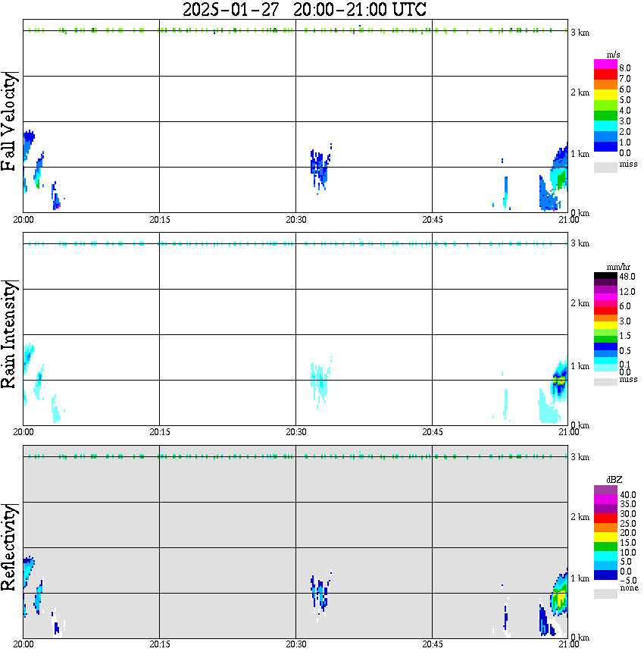Pick the red swatch in the Rain Intensity legend
644x658 pixels.
point(605,311)
